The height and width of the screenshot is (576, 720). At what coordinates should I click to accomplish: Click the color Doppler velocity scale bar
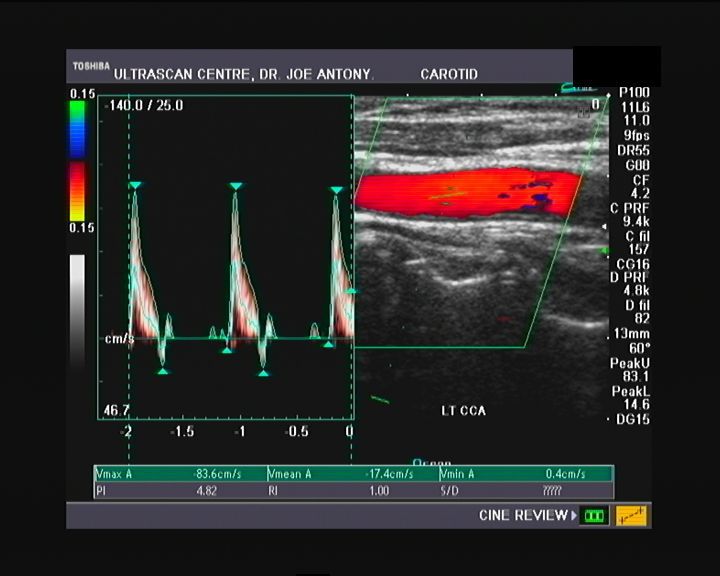click(77, 161)
